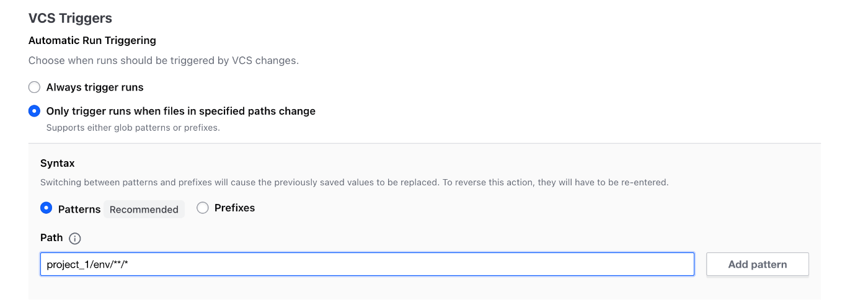The image size is (868, 300).
Task: Click the 'Recommended' badge beside Patterns
Action: click(144, 210)
